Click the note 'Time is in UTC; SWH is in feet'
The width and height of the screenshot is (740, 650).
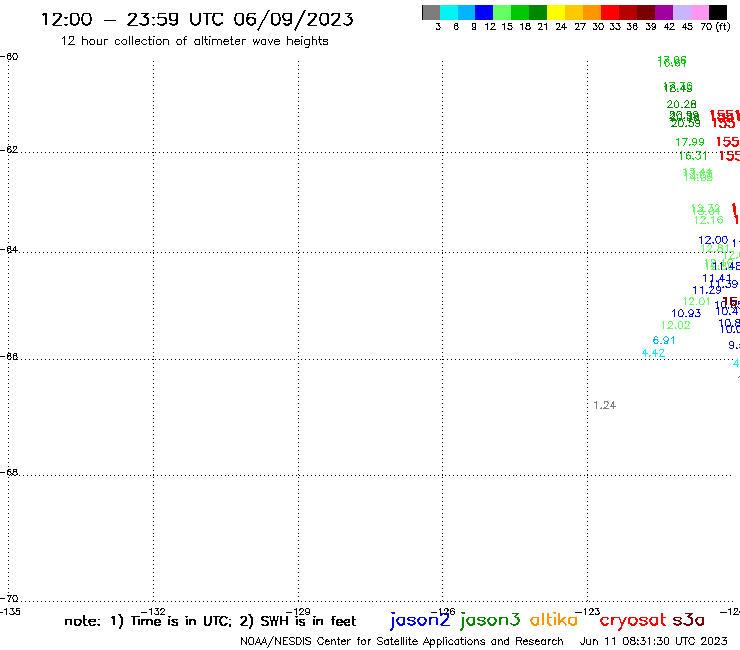click(210, 621)
